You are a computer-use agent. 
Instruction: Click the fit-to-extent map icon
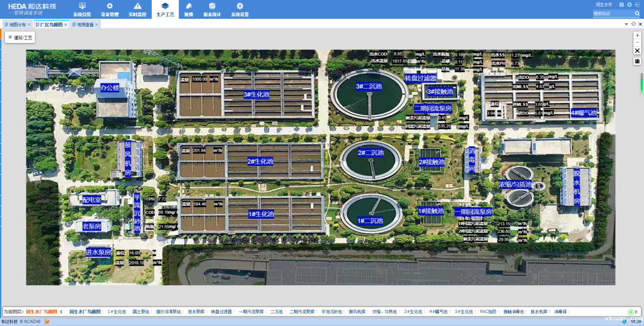click(x=637, y=51)
